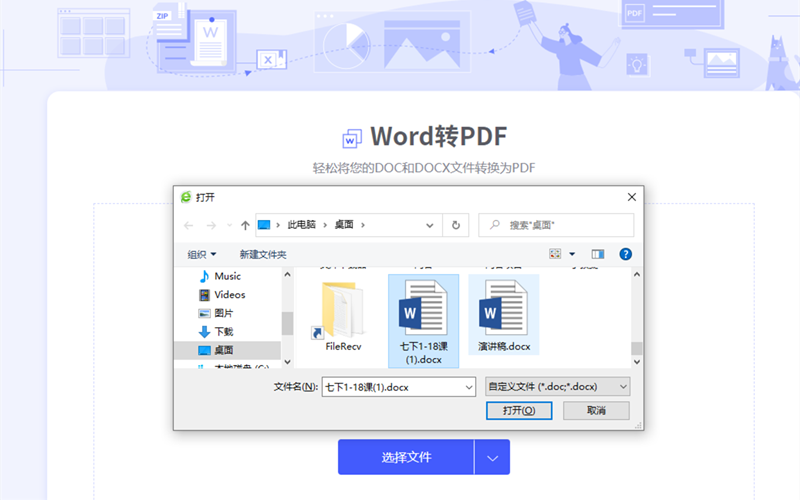Click the up-one-level arrow in the dialog
The image size is (800, 500).
tap(245, 226)
